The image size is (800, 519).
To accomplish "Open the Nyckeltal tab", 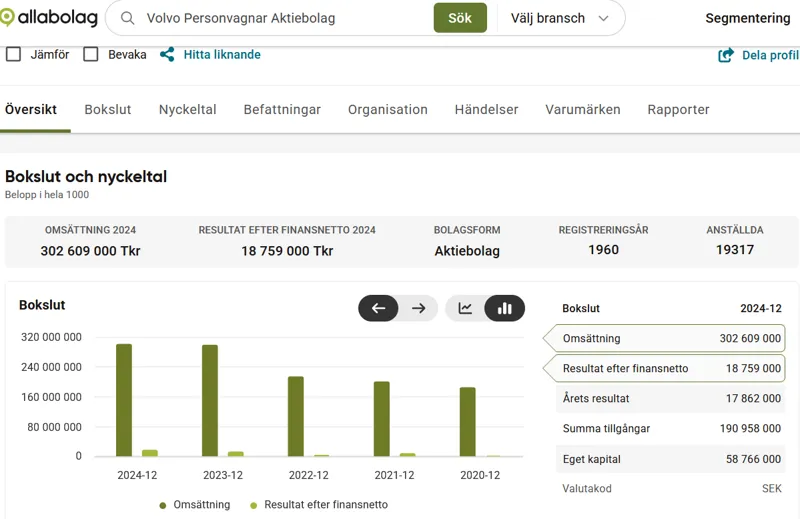I will 187,110.
